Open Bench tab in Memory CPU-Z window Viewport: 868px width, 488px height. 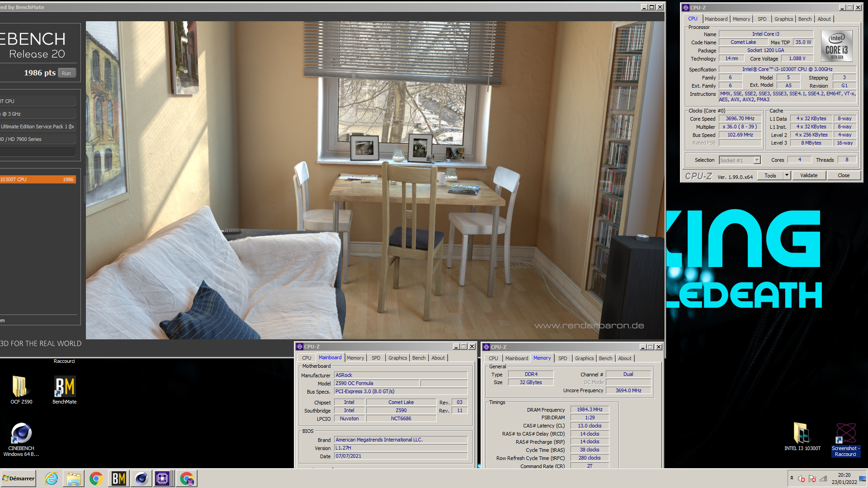pyautogui.click(x=605, y=358)
